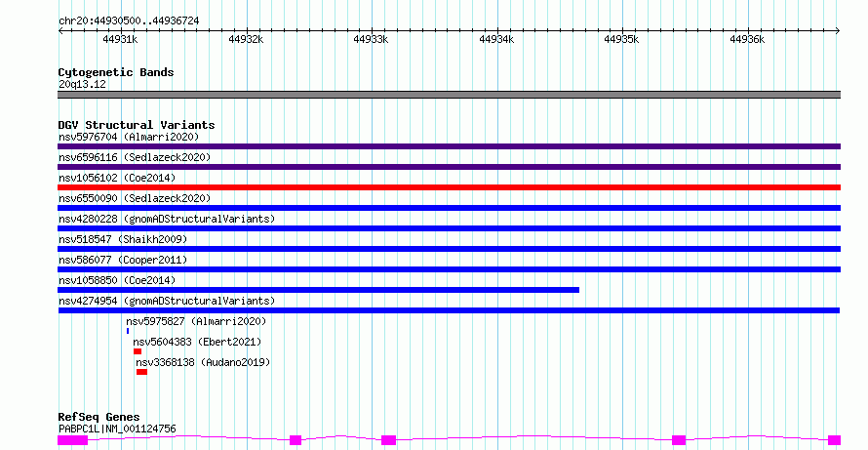This screenshot has width=868, height=450.
Task: Select the small red nsv5604383 bar
Action: (x=138, y=351)
